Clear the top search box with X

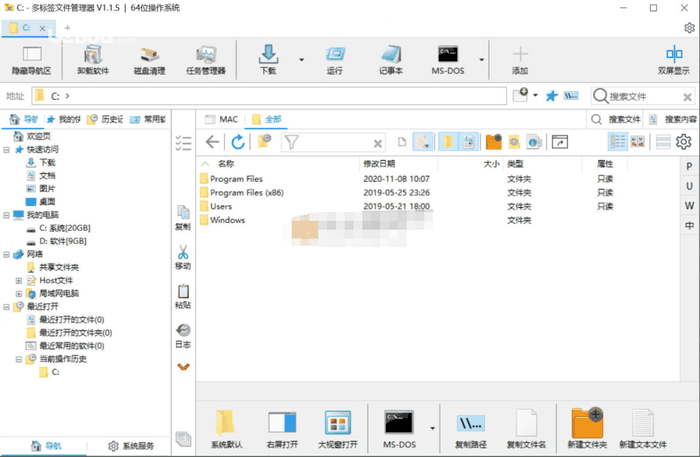coord(687,96)
